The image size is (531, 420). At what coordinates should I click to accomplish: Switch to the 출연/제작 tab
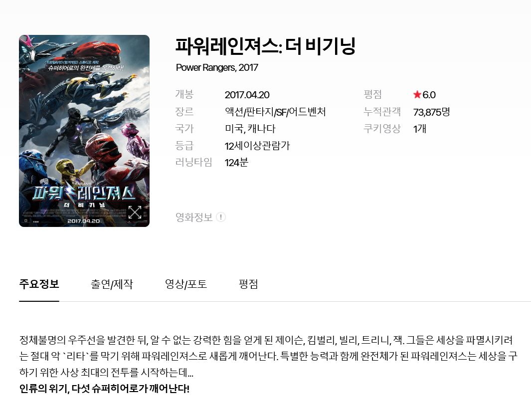click(x=112, y=284)
